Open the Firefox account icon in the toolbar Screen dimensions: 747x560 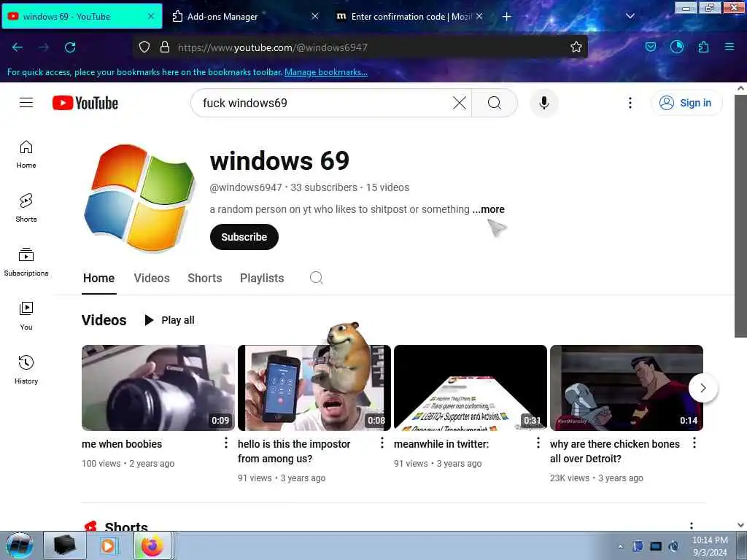(676, 47)
